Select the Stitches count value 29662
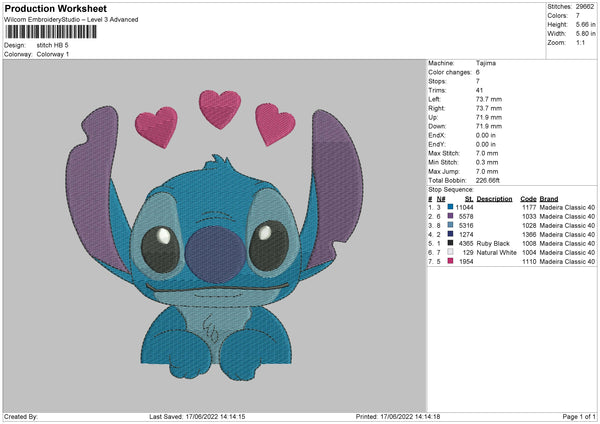This screenshot has height=424, width=600. click(x=585, y=6)
